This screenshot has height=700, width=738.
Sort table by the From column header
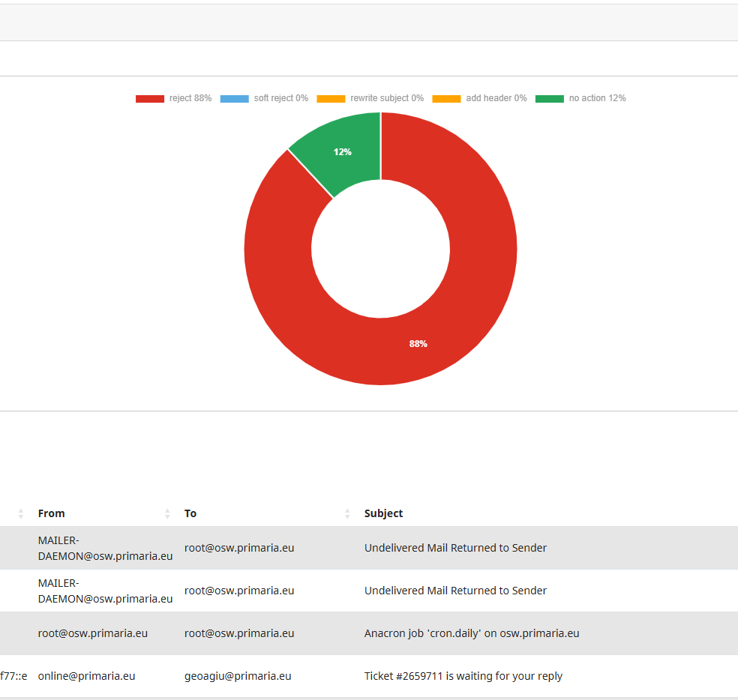point(52,513)
